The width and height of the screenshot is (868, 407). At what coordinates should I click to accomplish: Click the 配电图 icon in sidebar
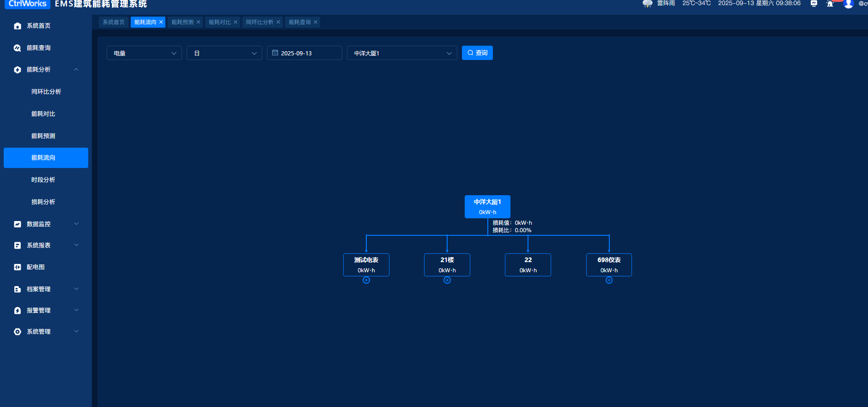click(x=18, y=267)
